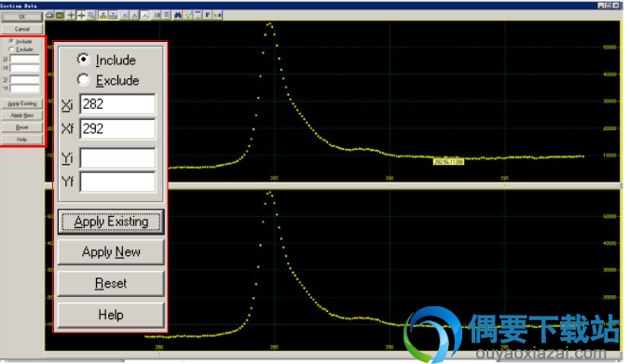Click the large Reset button
The width and height of the screenshot is (630, 364).
(111, 283)
